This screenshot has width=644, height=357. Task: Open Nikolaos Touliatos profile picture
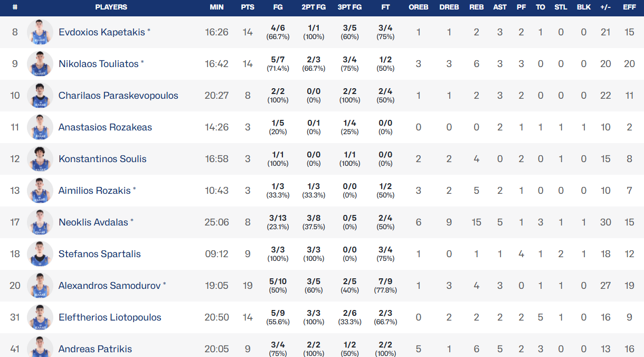[40, 64]
